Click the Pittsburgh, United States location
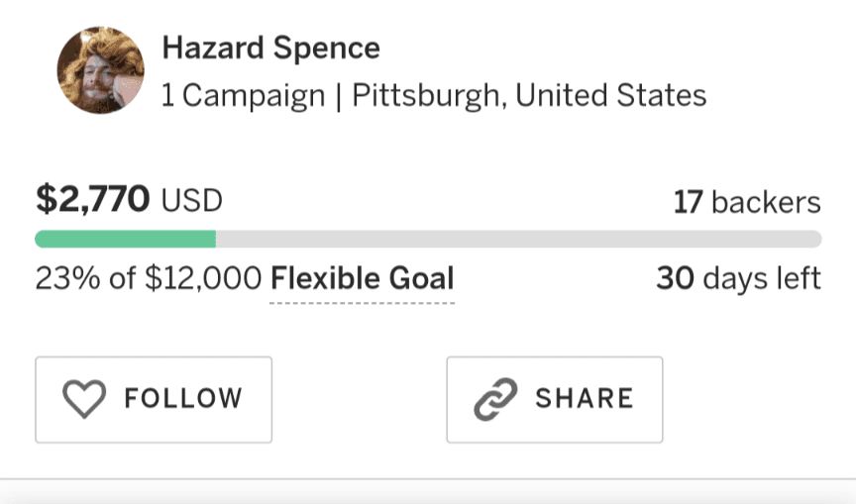Image resolution: width=856 pixels, height=504 pixels. 529,96
